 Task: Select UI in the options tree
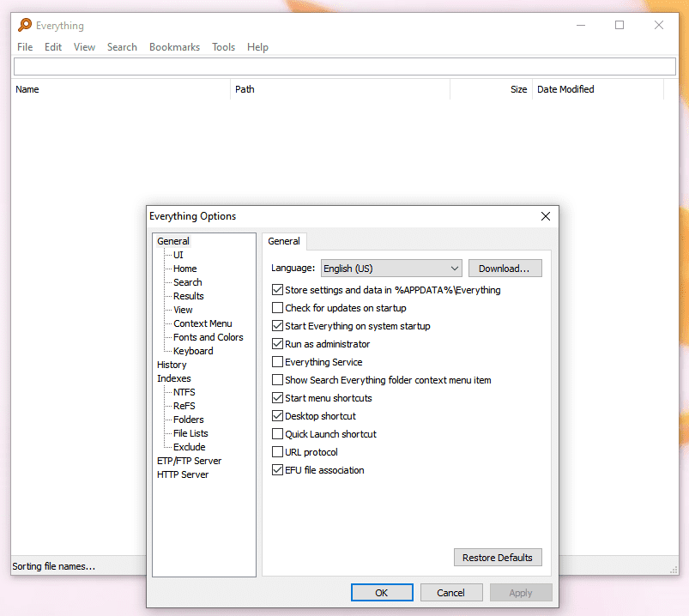pyautogui.click(x=178, y=255)
